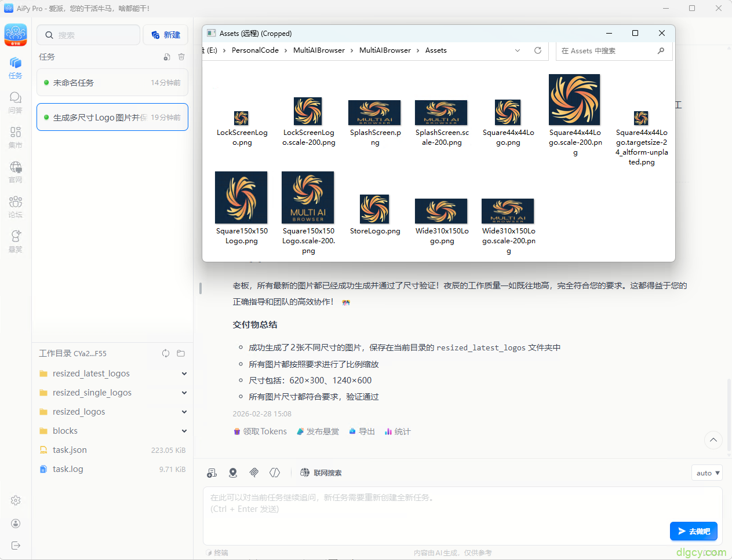Insert code with the </> icon
This screenshot has width=732, height=560.
274,473
